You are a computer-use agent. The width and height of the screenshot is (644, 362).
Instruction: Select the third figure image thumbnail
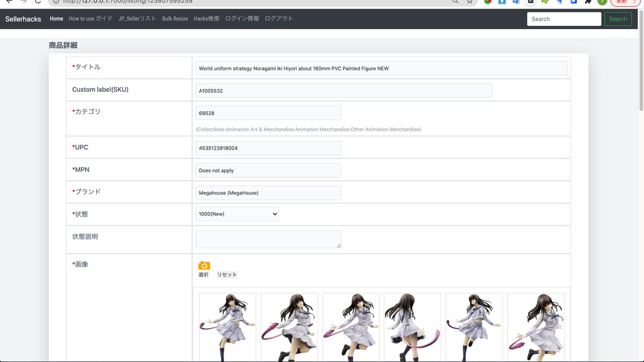[x=351, y=327]
